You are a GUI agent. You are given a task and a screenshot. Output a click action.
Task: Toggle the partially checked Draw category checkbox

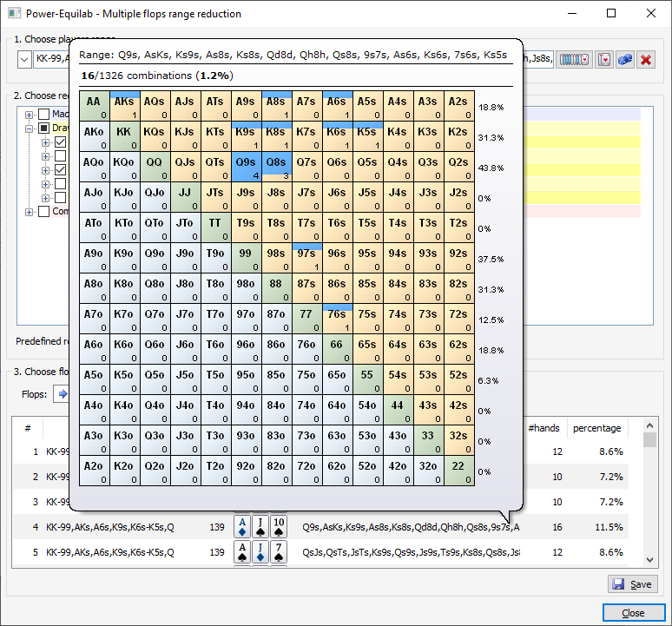43,128
